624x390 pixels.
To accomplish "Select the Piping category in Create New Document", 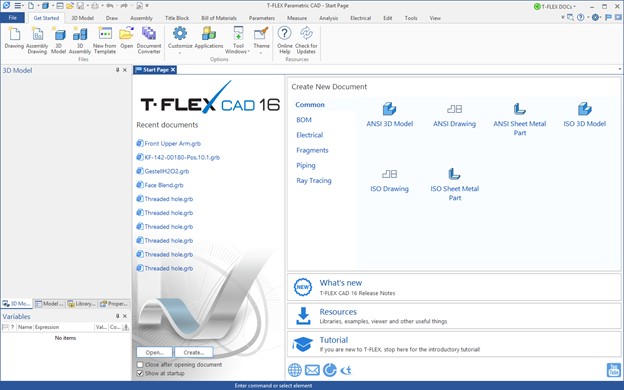I will point(306,165).
